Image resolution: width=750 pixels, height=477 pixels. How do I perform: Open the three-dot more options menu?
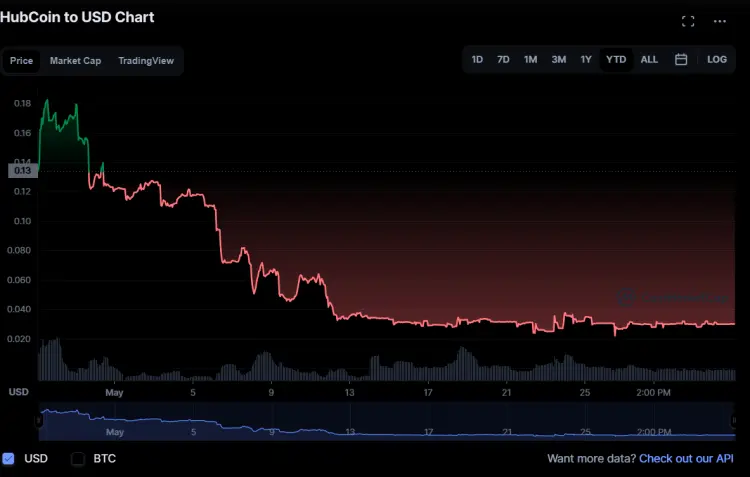(719, 21)
